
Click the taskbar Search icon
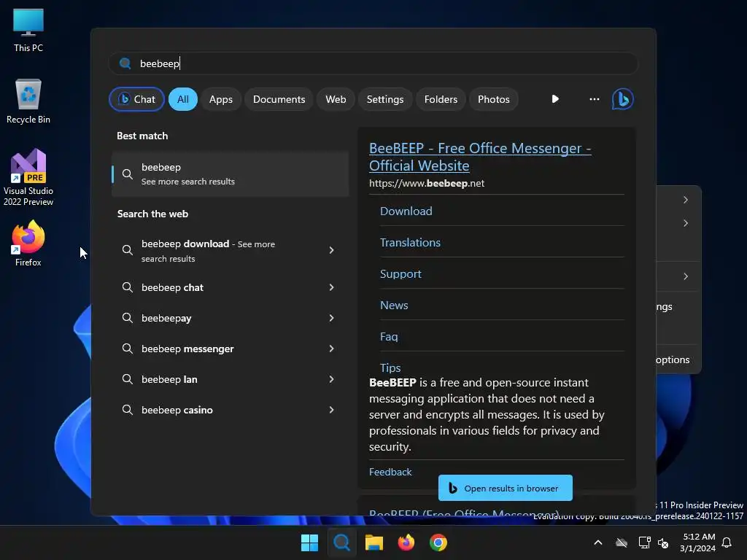[341, 542]
